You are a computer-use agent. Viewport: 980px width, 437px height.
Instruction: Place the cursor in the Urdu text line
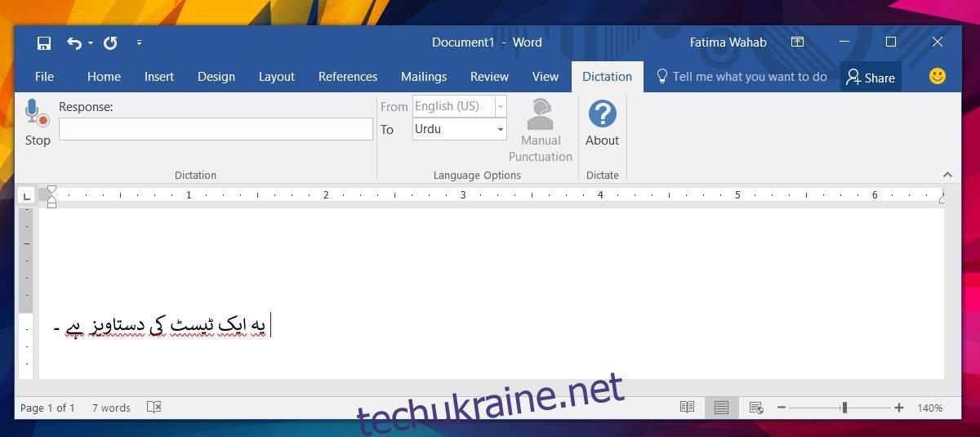click(x=160, y=325)
